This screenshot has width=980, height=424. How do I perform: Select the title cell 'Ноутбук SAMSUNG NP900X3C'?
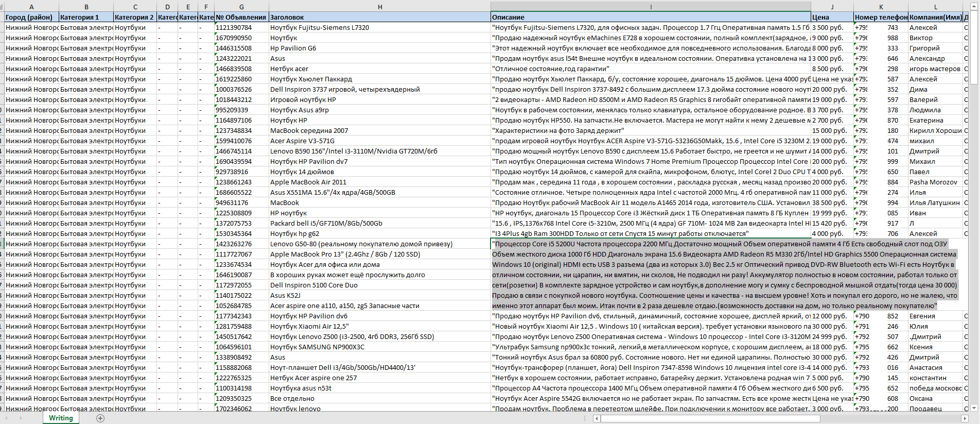point(380,347)
